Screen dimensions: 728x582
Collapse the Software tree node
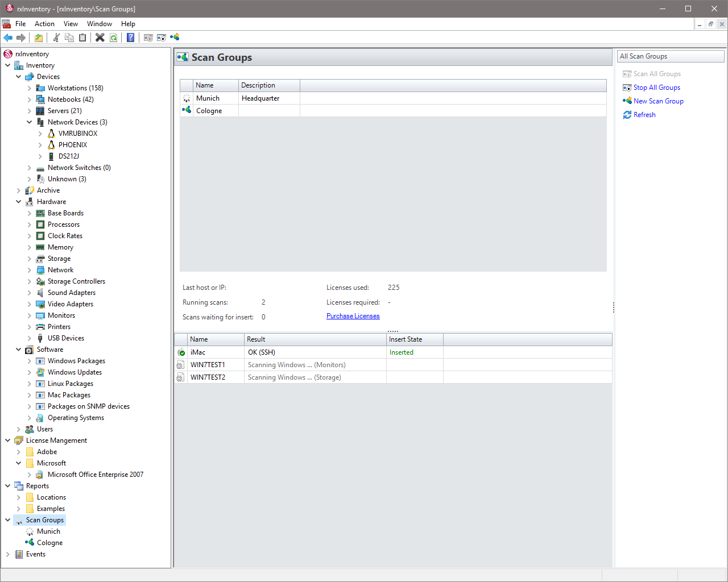tap(19, 350)
